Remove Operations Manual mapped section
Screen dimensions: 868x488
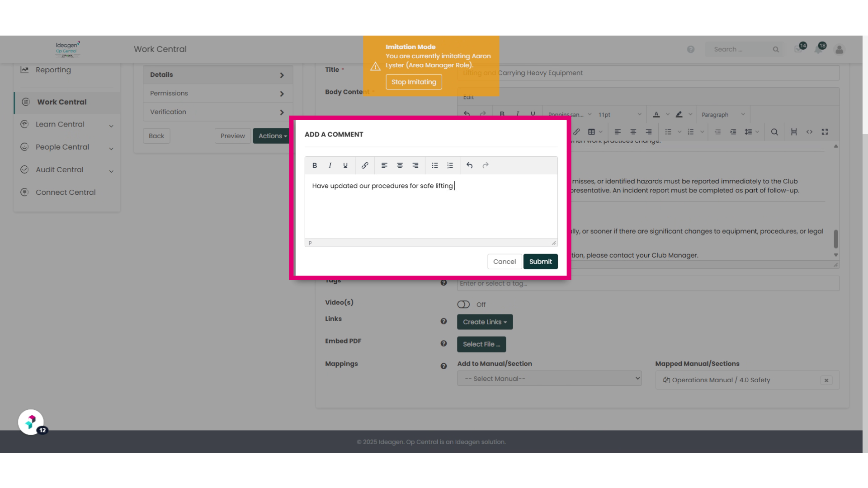click(826, 380)
